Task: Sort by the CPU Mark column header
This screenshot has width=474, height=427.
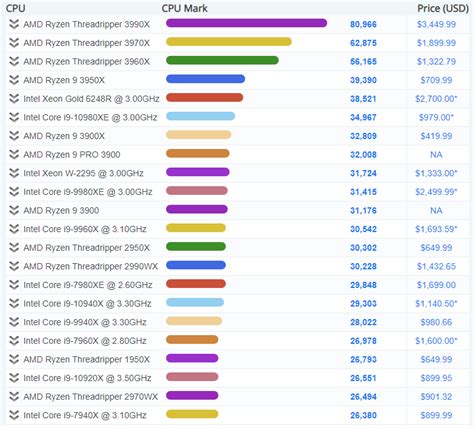Action: [184, 8]
